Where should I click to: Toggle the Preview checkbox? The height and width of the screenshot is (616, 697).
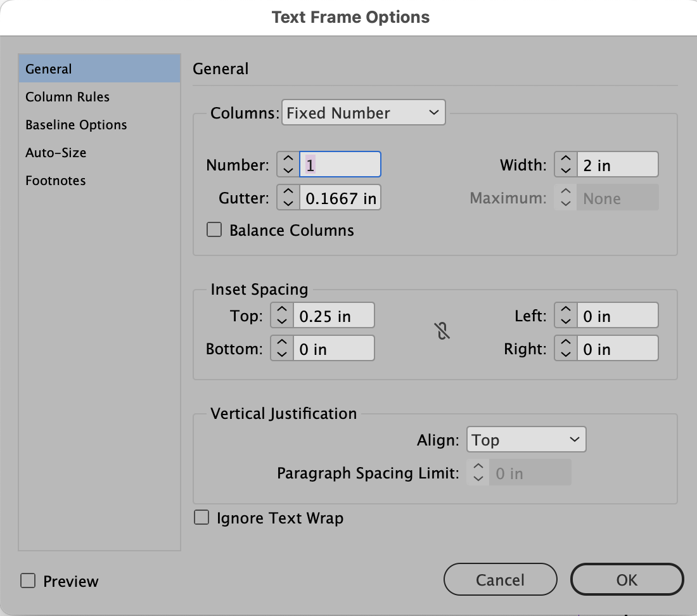[28, 581]
